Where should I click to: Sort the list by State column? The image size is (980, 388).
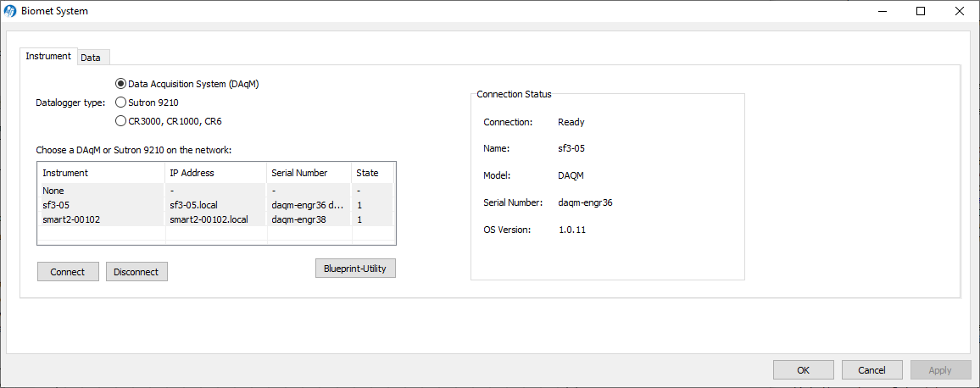point(371,173)
